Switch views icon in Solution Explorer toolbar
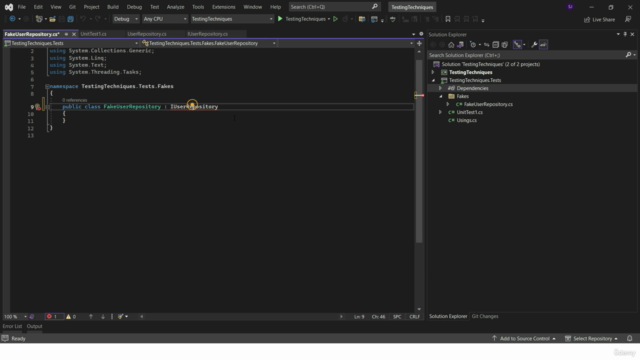This screenshot has height=360, width=640. (460, 45)
